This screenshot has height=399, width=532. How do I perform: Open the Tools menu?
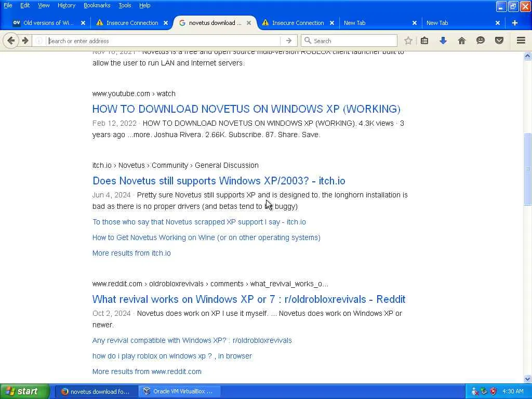[125, 5]
